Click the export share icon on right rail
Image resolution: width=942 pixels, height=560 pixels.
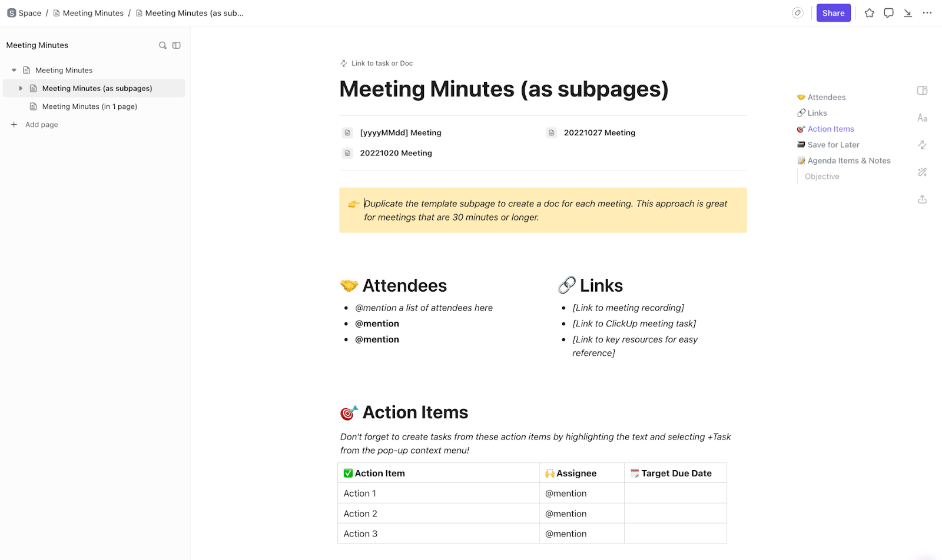(x=923, y=199)
